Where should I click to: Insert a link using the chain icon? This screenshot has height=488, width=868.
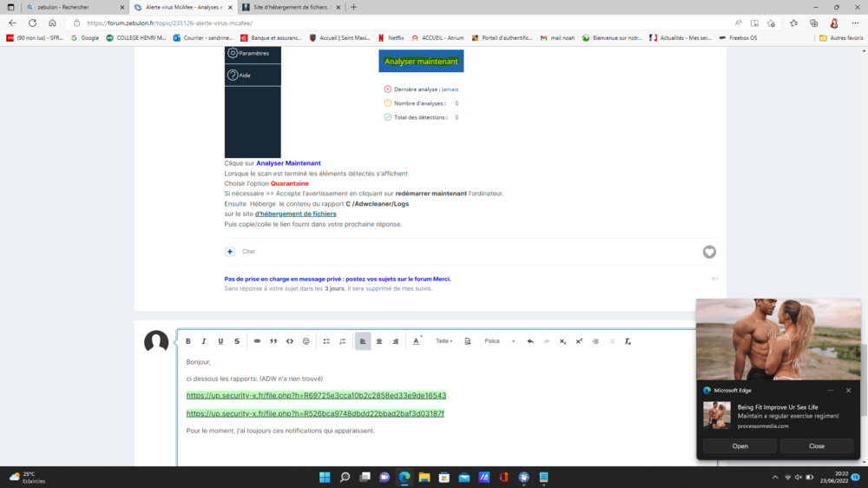pyautogui.click(x=257, y=341)
